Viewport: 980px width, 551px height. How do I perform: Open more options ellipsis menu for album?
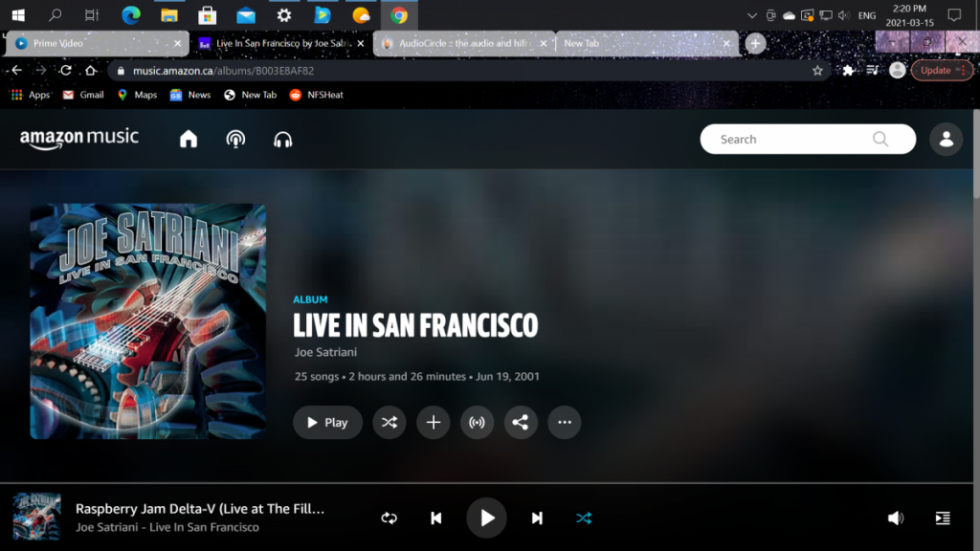[564, 422]
